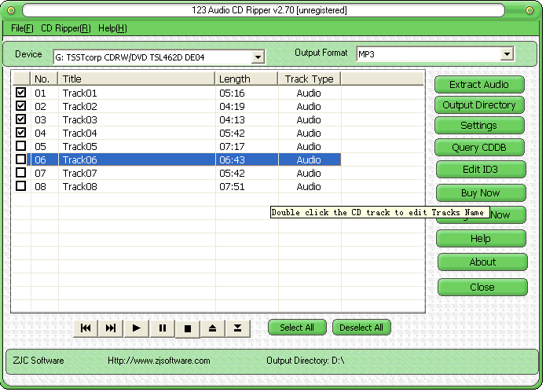Click the Output Directory D:\ status text

click(306, 361)
